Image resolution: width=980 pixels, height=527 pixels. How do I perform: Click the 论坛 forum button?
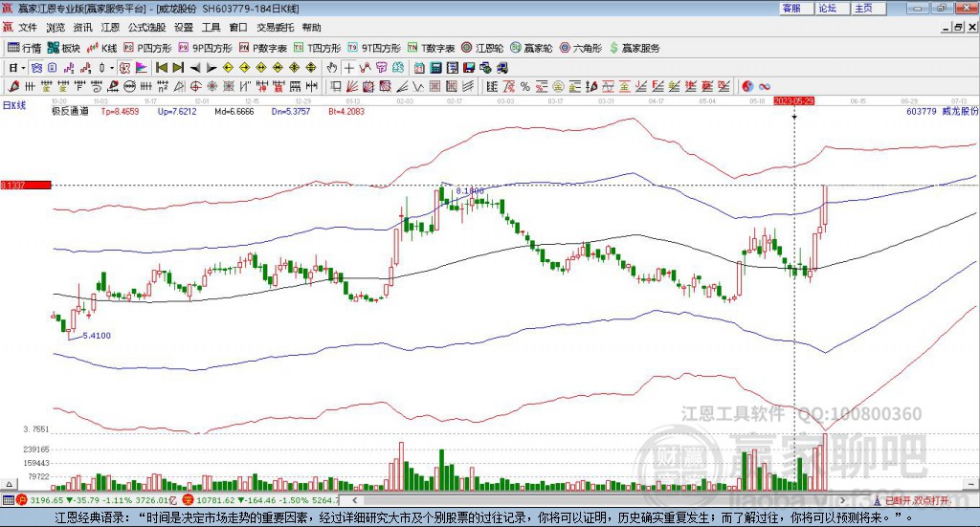click(x=833, y=8)
